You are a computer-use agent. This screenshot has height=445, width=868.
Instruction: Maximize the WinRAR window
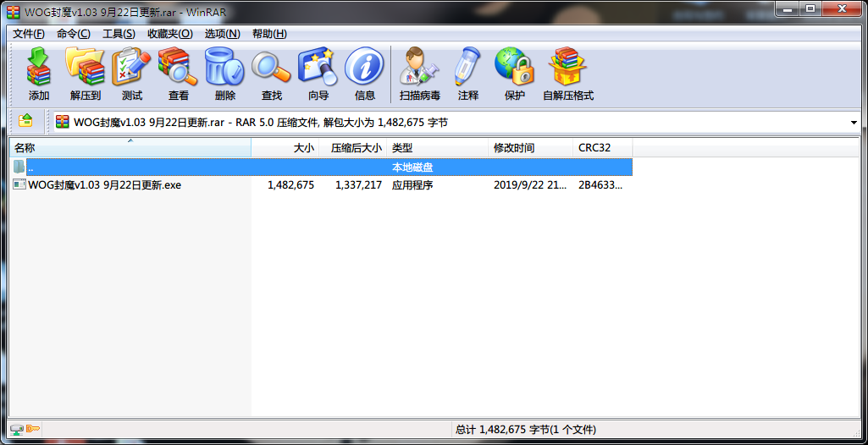[x=810, y=8]
